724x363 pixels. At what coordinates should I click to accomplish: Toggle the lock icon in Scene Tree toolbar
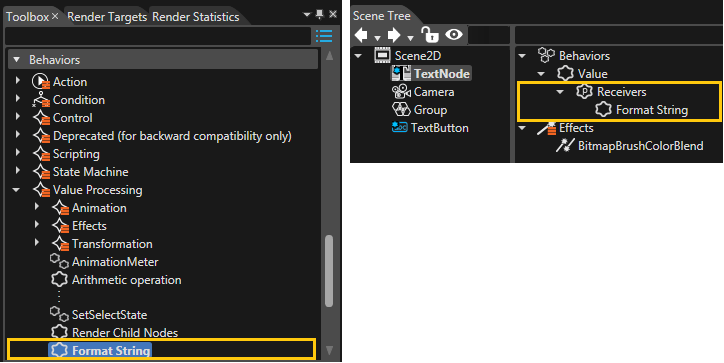pyautogui.click(x=429, y=35)
